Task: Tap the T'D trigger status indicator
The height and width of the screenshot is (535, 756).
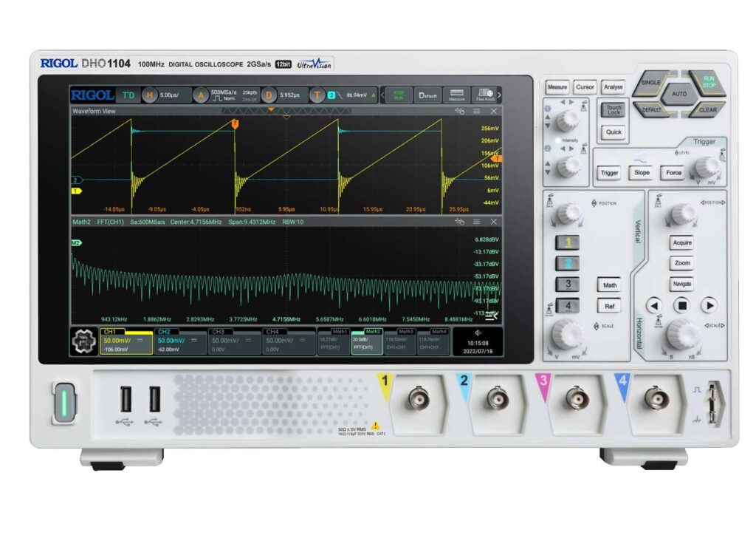Action: 128,95
